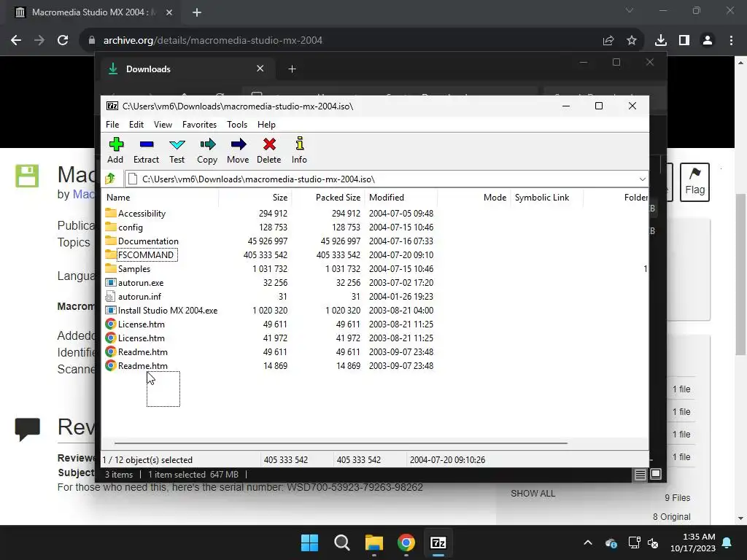Select the autorun.exe file icon

coord(111,282)
